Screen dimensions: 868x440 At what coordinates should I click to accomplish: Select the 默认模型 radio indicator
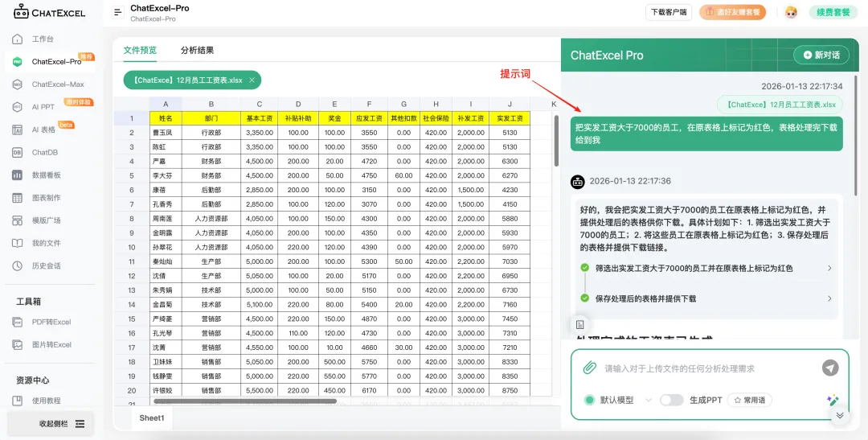click(x=589, y=400)
